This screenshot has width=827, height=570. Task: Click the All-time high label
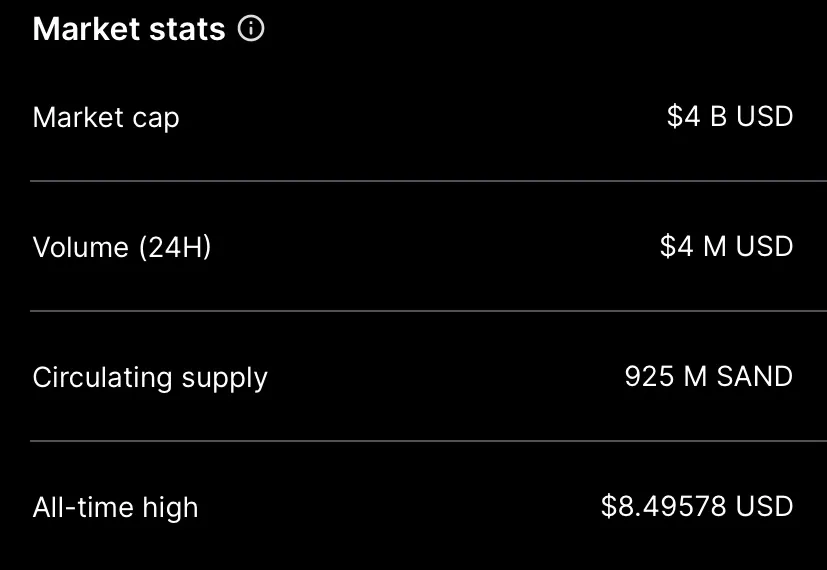click(116, 507)
